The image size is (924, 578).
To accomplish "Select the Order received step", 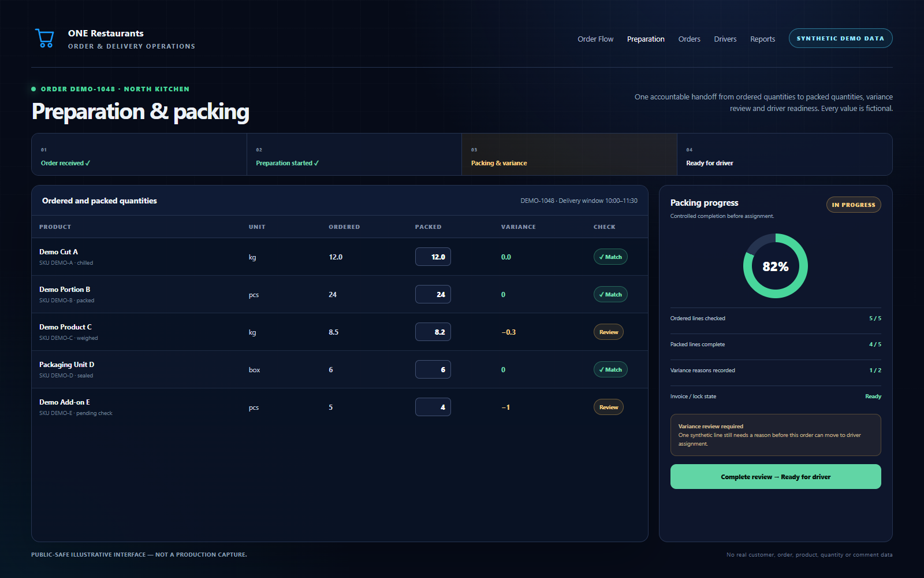I will (x=139, y=154).
